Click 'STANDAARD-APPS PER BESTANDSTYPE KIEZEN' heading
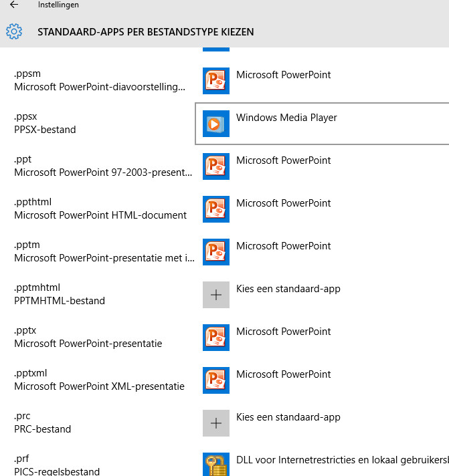Image resolution: width=449 pixels, height=476 pixels. (x=146, y=32)
